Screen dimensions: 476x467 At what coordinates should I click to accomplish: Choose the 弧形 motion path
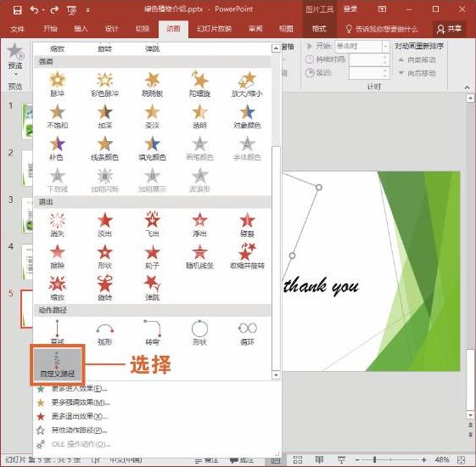104,334
